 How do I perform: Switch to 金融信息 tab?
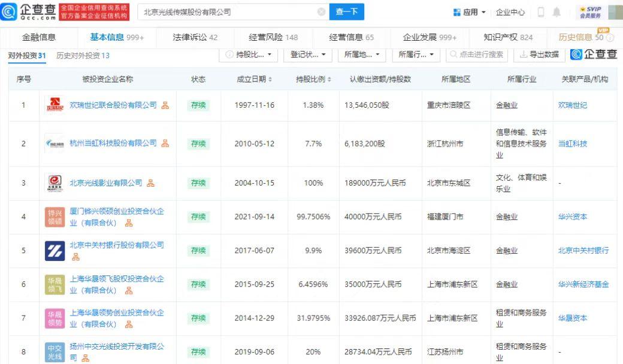pyautogui.click(x=38, y=37)
